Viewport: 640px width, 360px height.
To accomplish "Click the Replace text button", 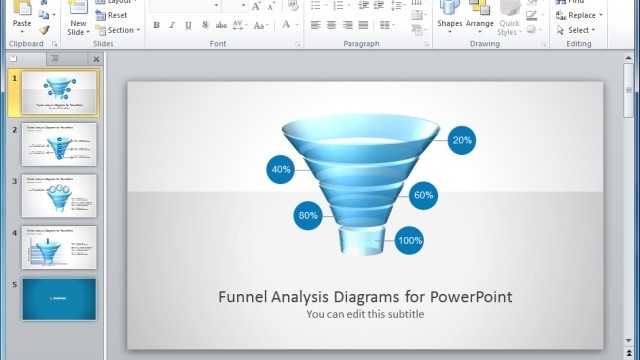I will point(579,15).
